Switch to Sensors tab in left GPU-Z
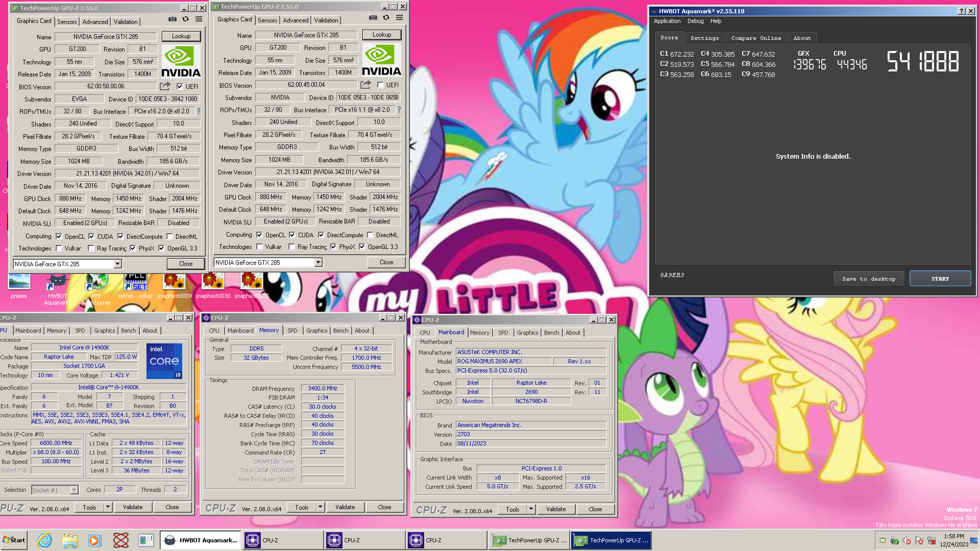The image size is (980, 551). pos(67,21)
